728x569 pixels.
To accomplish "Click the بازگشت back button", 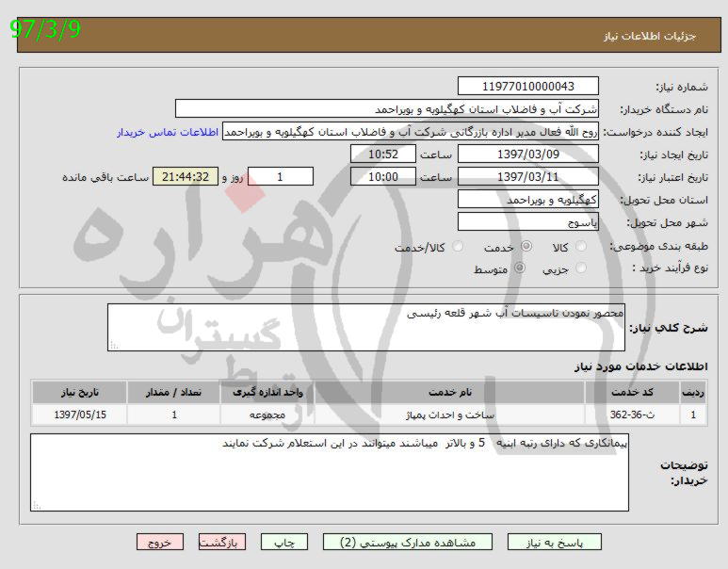I will pos(222,542).
